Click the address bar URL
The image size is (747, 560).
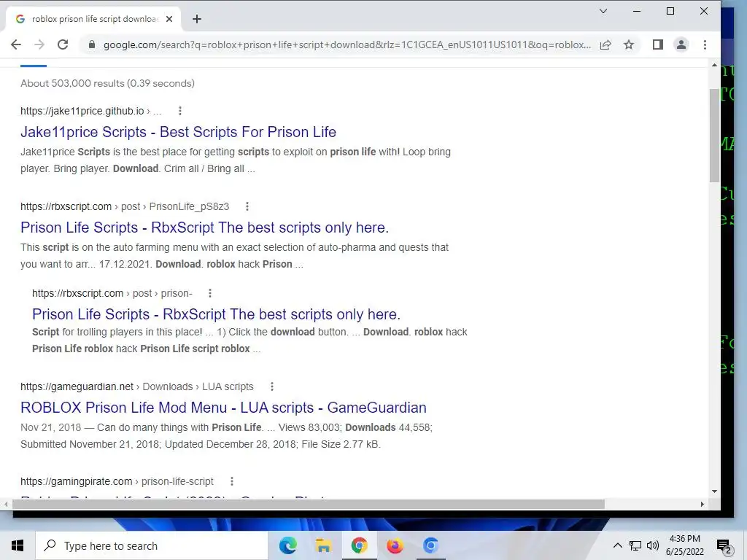point(347,44)
